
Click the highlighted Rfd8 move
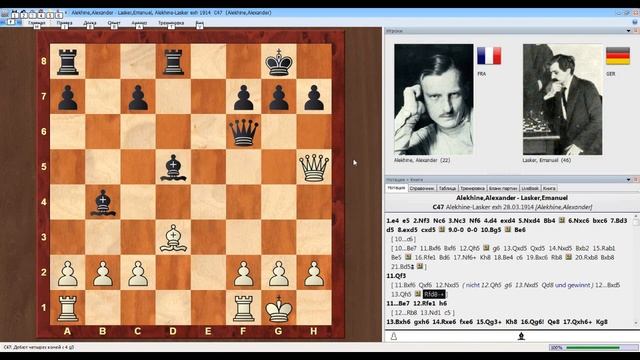click(434, 294)
